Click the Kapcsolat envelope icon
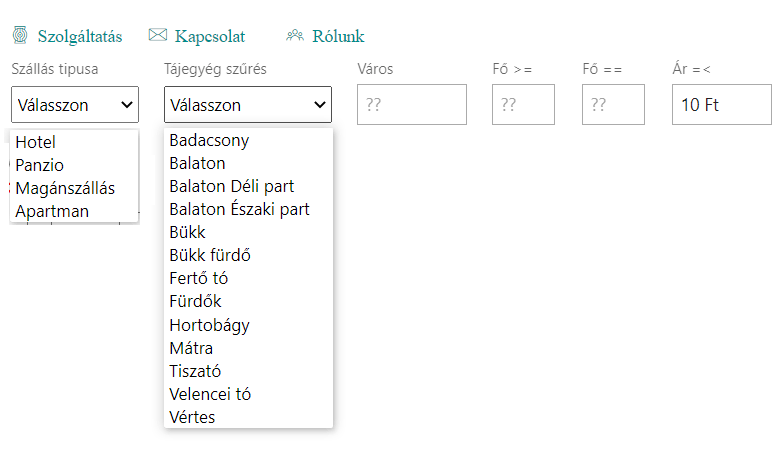 [x=157, y=36]
